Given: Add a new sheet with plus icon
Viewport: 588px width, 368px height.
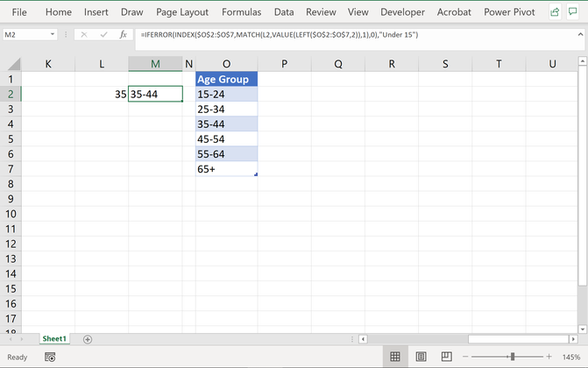Looking at the screenshot, I should coord(88,339).
